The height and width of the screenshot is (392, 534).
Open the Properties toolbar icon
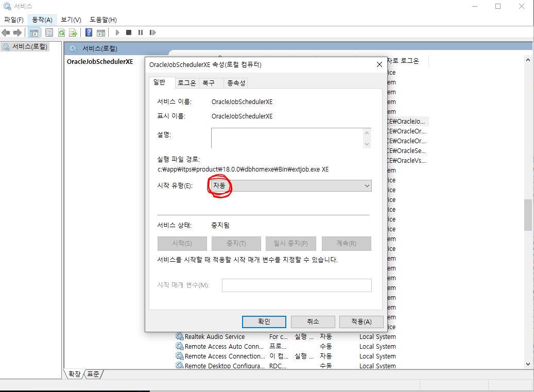coord(49,32)
